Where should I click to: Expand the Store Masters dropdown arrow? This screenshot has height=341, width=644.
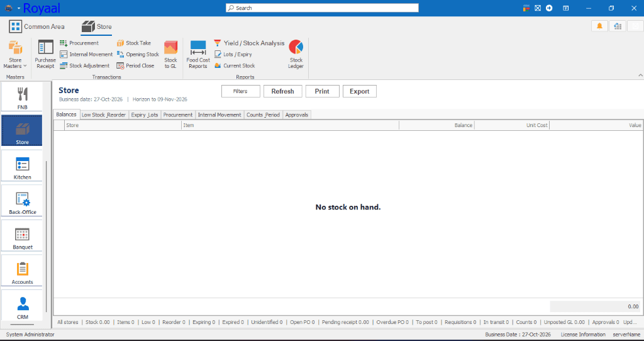[25, 65]
